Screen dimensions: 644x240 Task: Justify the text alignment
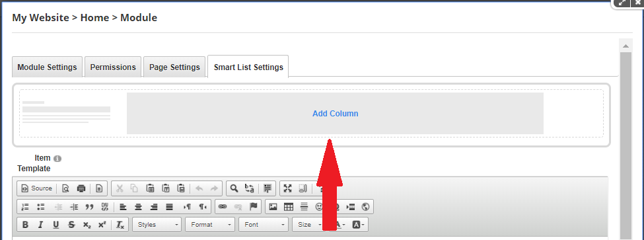click(169, 207)
